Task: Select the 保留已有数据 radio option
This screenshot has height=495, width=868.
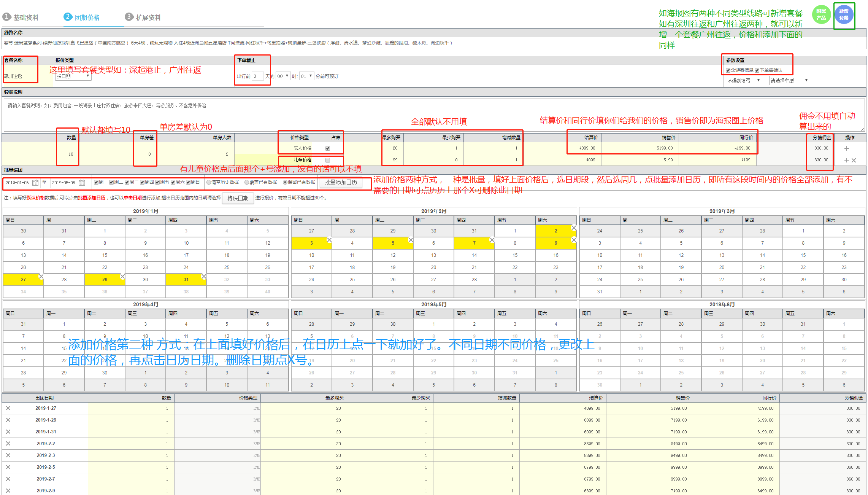Action: click(285, 182)
